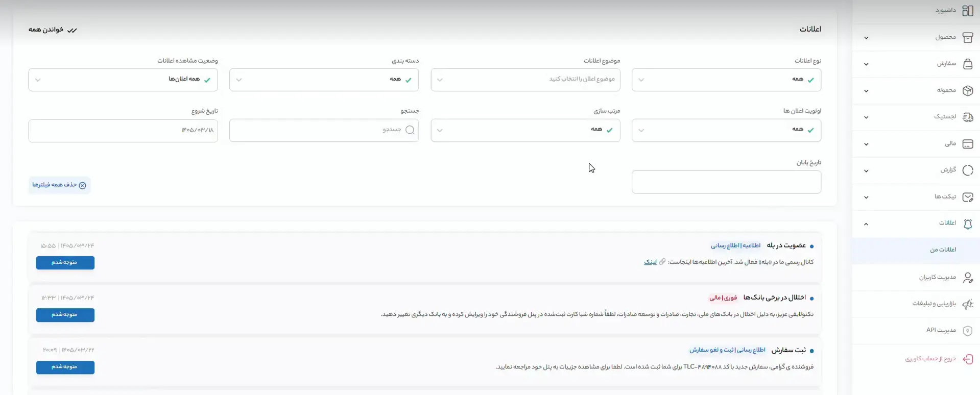Collapse the اعلانات sidebar menu chevron
The image size is (980, 395).
(866, 224)
